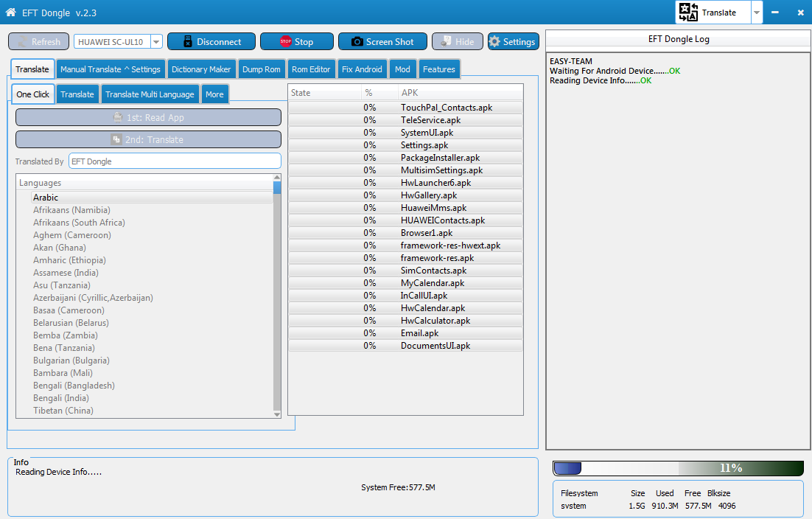This screenshot has width=812, height=519.
Task: Open the Features tab
Action: pos(438,69)
